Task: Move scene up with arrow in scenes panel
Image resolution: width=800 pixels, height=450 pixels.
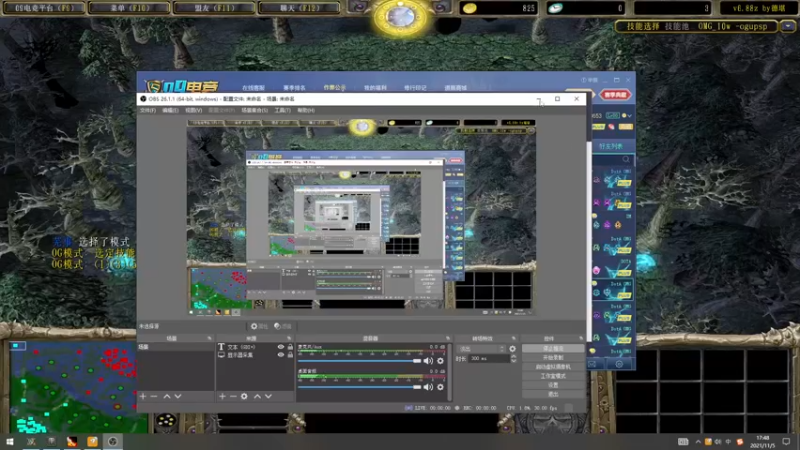Action: coord(167,396)
